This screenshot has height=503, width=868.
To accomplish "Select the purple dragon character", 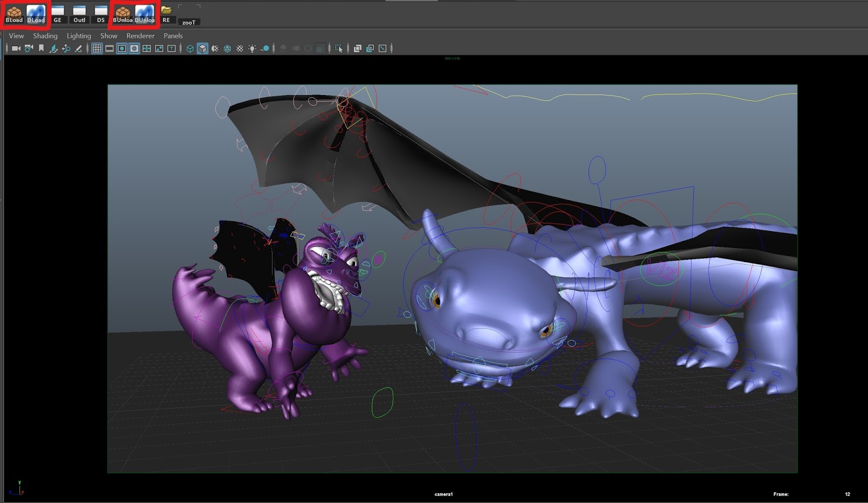I will [x=271, y=320].
